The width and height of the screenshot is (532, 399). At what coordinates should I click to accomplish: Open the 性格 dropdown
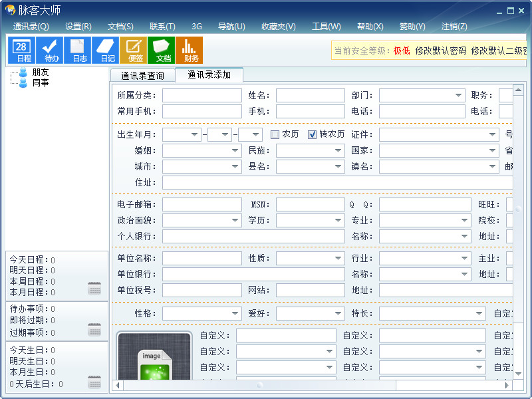point(235,313)
